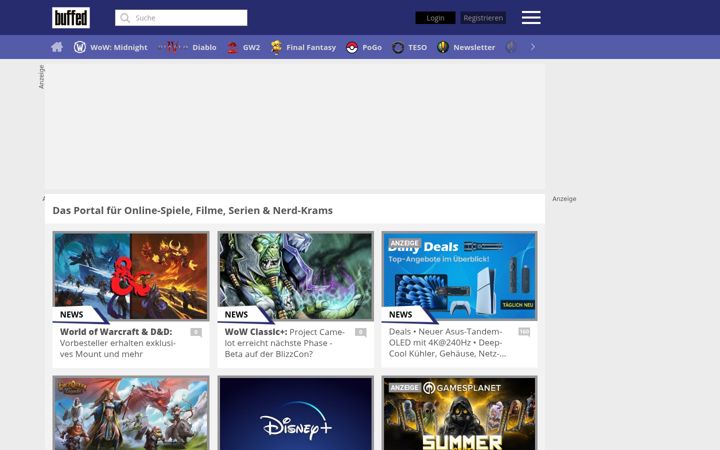Click WoW Classic+ Project Camelot headline
This screenshot has width=720, height=450.
284,343
